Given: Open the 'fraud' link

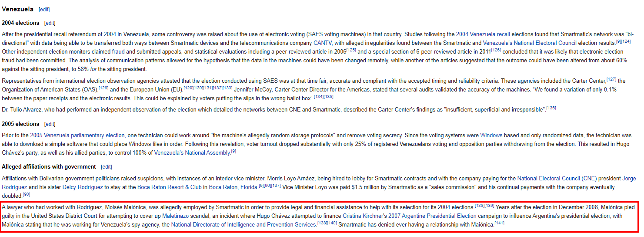Looking at the screenshot, I should pos(118,51).
